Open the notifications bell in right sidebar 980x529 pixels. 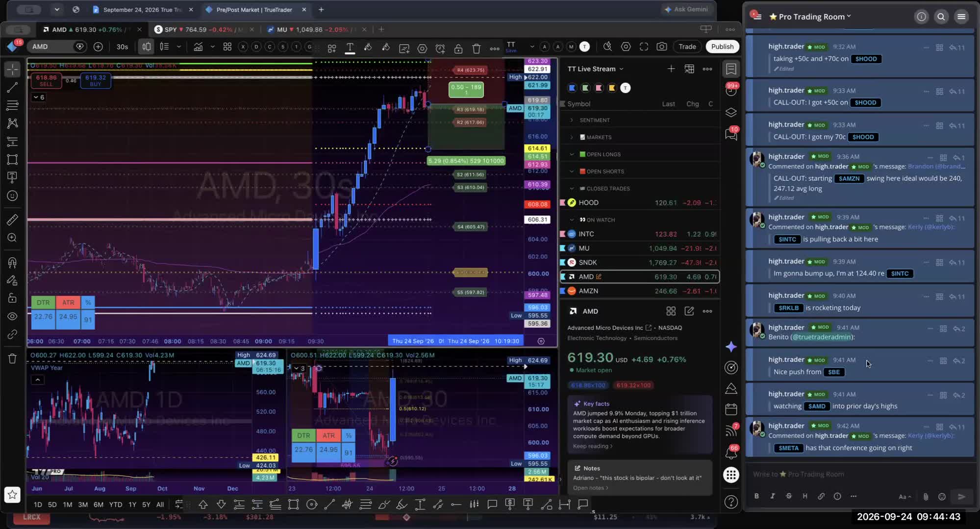(x=731, y=453)
